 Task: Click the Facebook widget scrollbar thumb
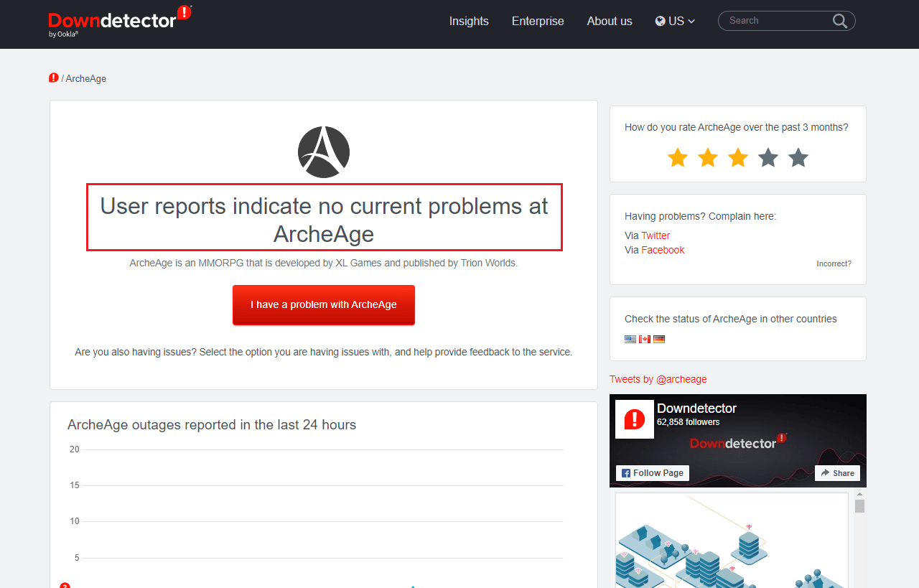[x=859, y=506]
